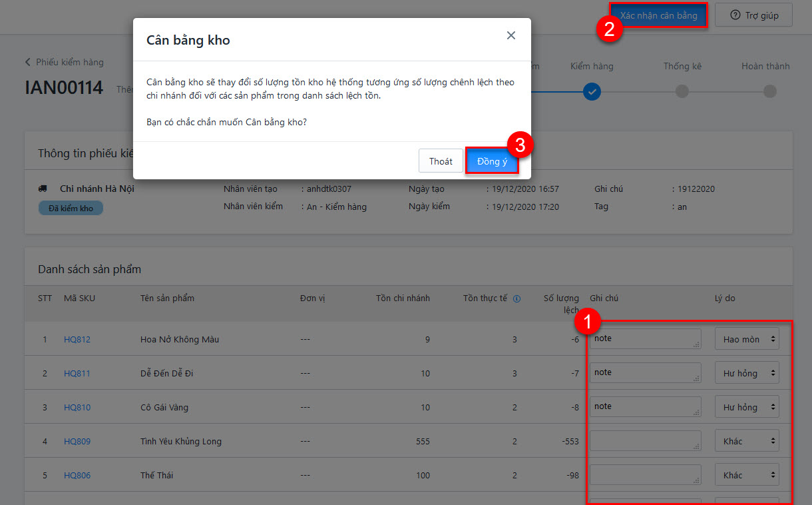Click the Tên sản phẩm column header
Image resolution: width=812 pixels, height=505 pixels.
167,298
